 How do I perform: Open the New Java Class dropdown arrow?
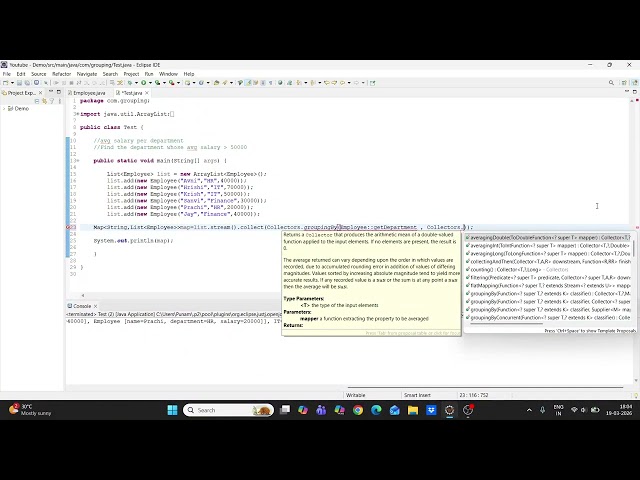(208, 83)
